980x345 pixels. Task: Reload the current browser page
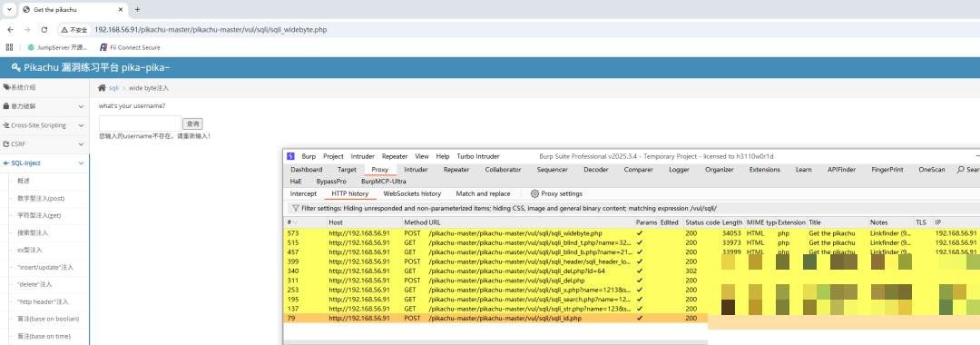point(44,29)
